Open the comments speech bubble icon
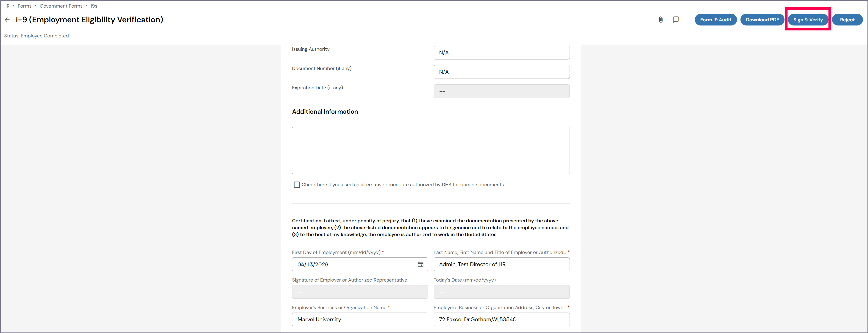Screen dimensions: 868x333 pos(676,20)
